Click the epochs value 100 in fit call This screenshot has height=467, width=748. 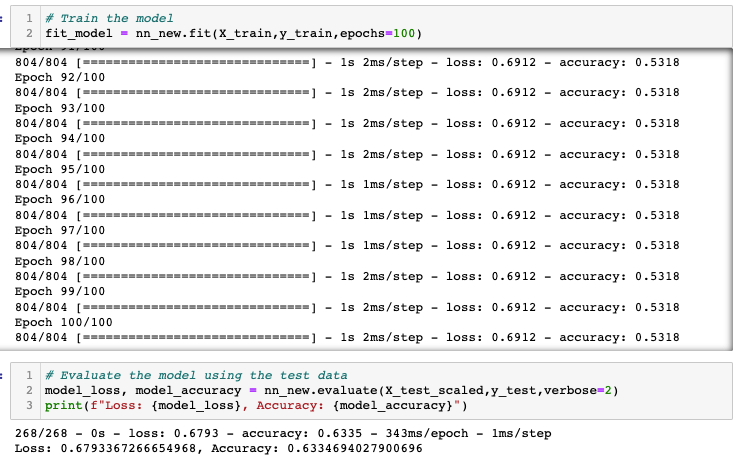[x=404, y=33]
